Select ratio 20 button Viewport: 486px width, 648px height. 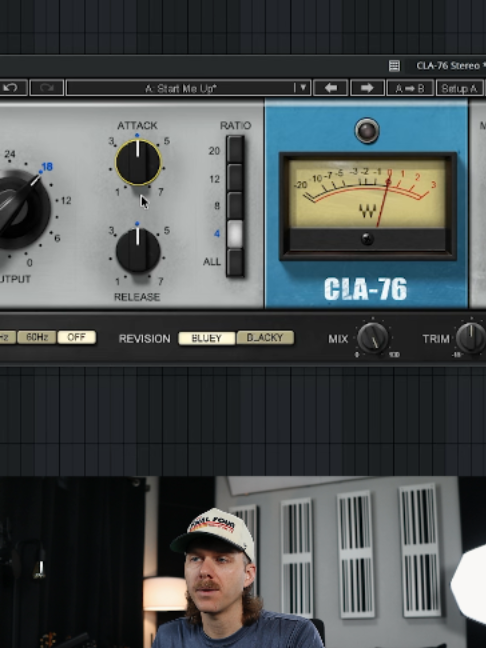click(235, 150)
